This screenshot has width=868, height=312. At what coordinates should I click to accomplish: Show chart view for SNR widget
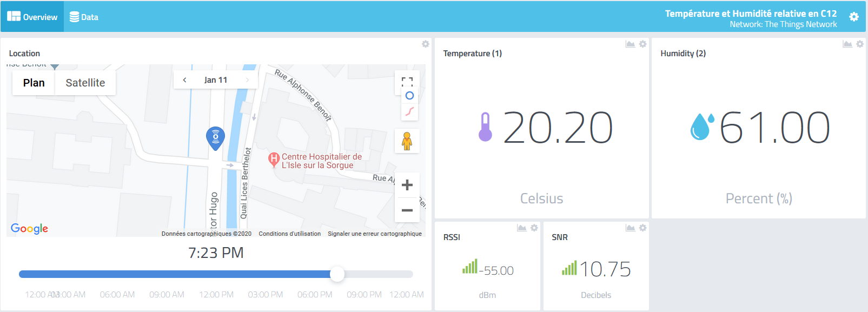click(630, 228)
